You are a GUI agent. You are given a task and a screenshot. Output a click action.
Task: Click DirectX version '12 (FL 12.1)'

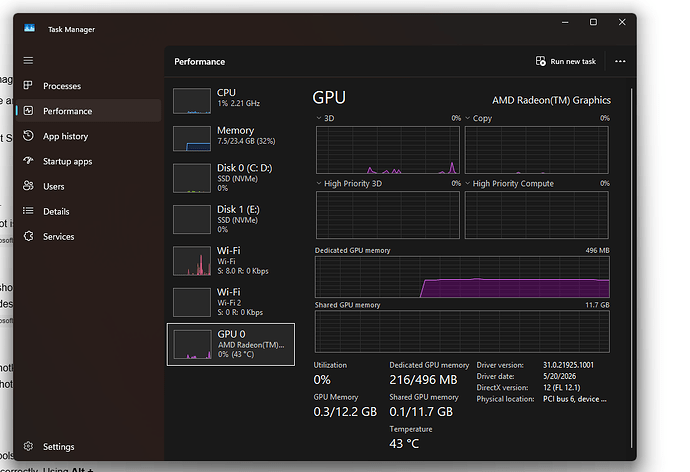562,388
